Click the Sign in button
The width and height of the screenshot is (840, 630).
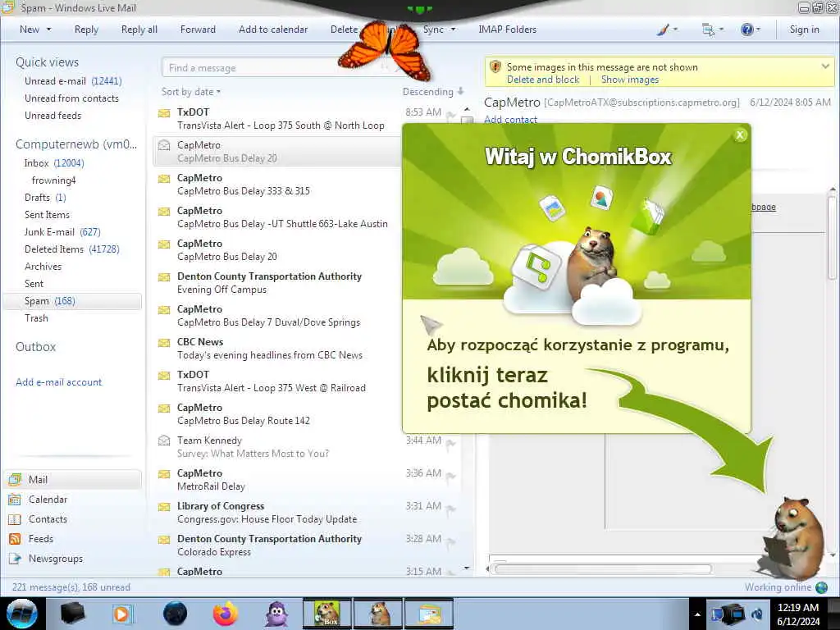tap(804, 30)
